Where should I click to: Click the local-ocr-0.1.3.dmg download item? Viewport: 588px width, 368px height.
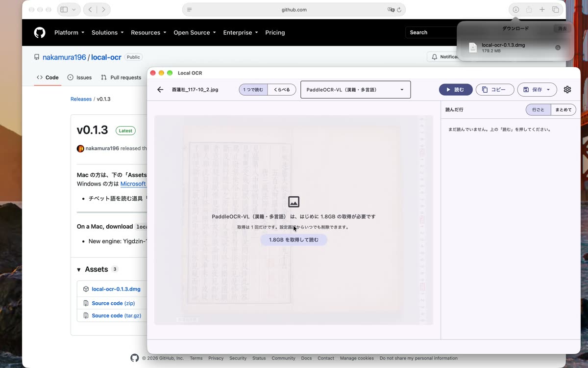tap(515, 48)
